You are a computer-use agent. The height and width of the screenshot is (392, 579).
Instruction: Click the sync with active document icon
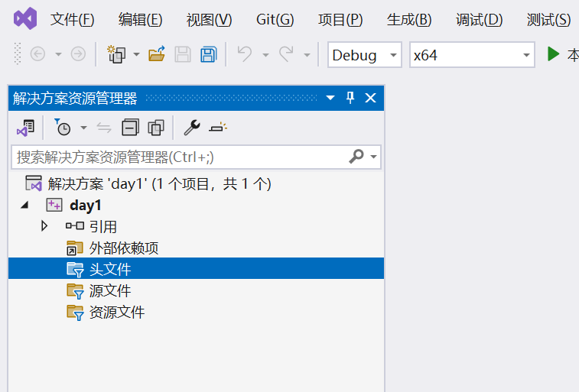pyautogui.click(x=104, y=128)
